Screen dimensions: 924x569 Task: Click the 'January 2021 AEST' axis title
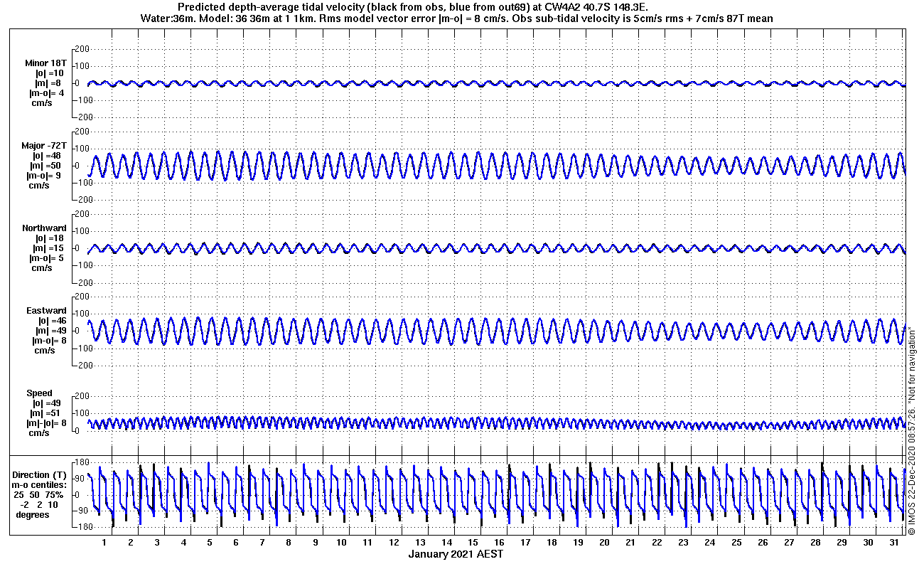point(456,554)
